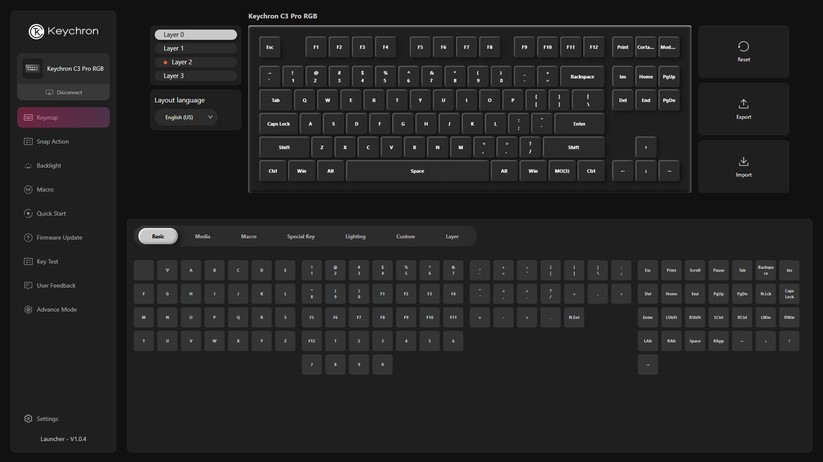The height and width of the screenshot is (462, 823).
Task: Go to the Macro section in sidebar
Action: (45, 190)
